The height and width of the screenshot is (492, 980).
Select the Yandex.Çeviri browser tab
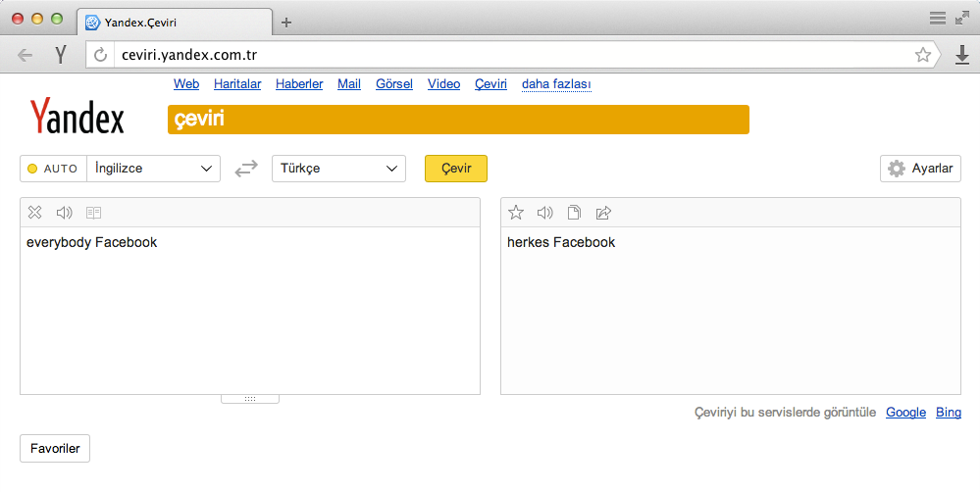click(175, 23)
